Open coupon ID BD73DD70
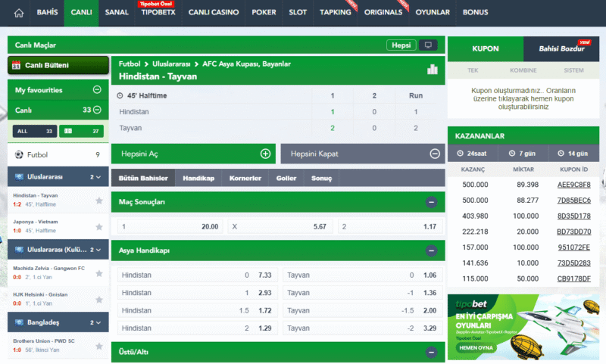606x364 pixels. point(574,232)
